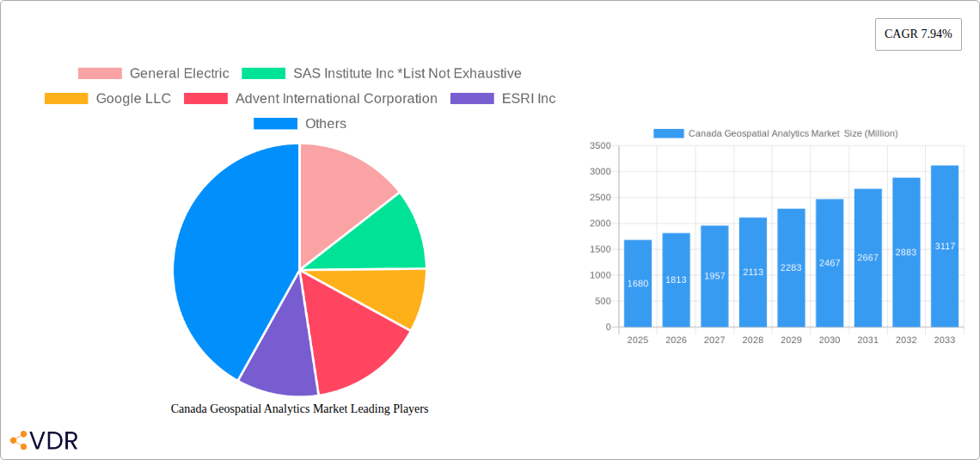Click the 2026 bar showing 1813
The height and width of the screenshot is (460, 980).
coord(677,280)
